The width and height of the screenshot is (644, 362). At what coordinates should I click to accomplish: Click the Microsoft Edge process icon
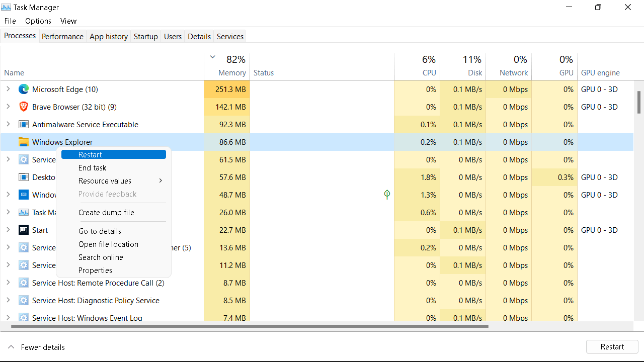point(23,89)
